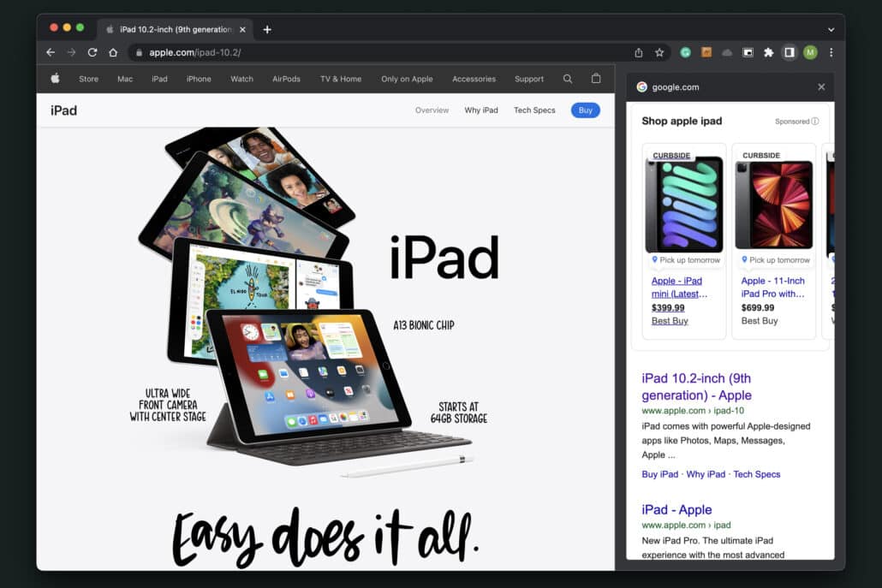Click the share icon in the address bar
The image size is (882, 588).
639,52
